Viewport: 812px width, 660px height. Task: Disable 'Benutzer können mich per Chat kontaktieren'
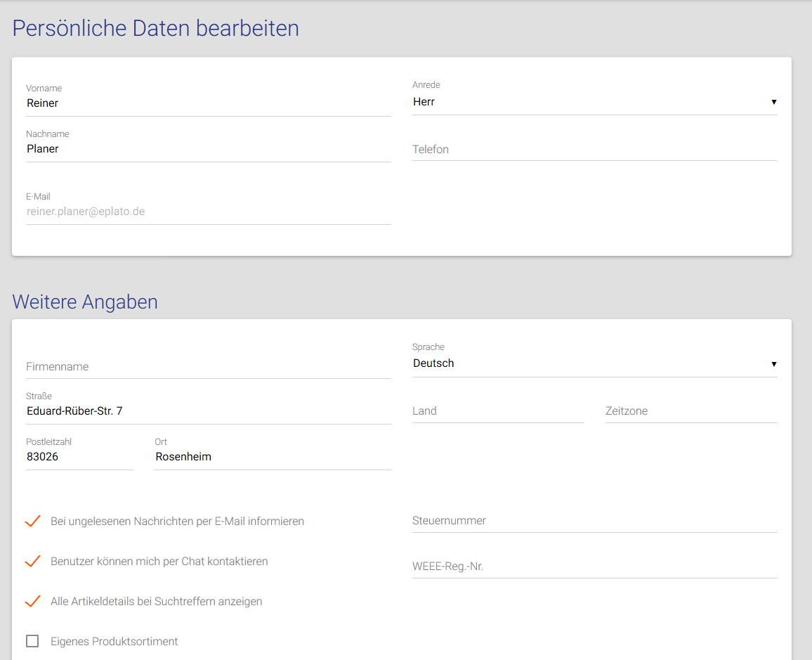pyautogui.click(x=32, y=562)
